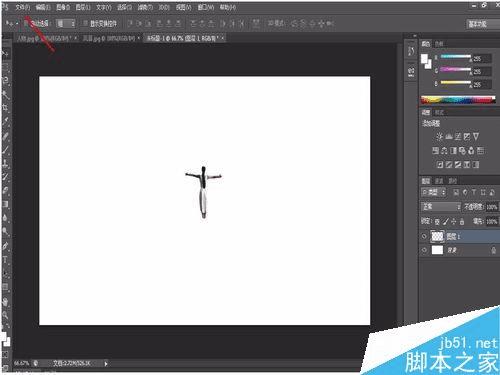Screen dimensions: 500x375
Task: Open the 基本功能 workspace dropdown
Action: pos(483,24)
